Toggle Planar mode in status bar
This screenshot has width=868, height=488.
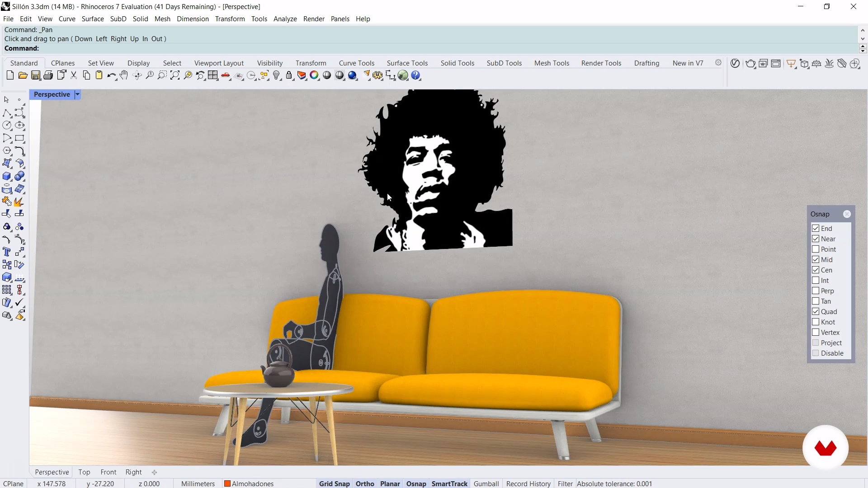tap(390, 483)
